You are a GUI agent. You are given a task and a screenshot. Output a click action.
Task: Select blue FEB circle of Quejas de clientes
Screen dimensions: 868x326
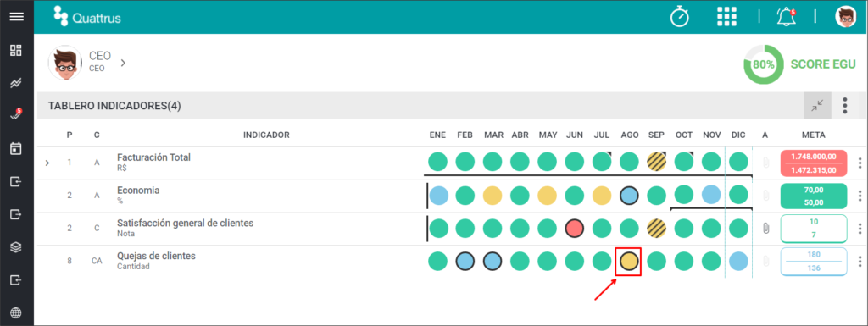point(465,261)
